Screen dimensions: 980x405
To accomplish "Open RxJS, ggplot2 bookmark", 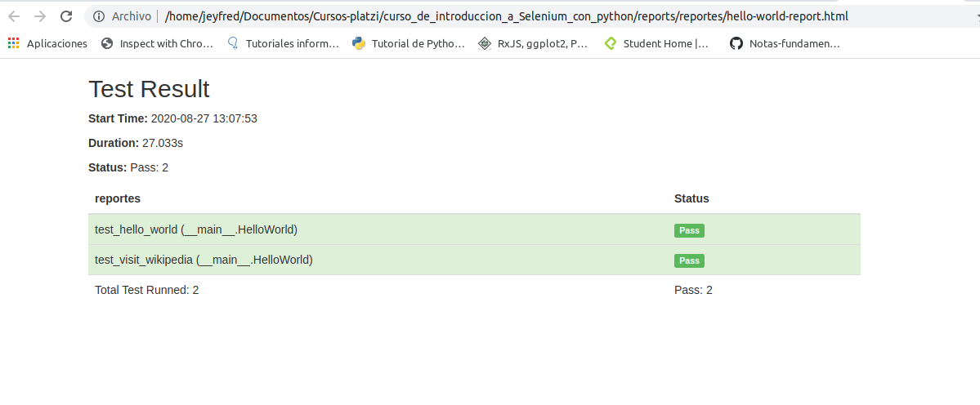I will click(533, 43).
